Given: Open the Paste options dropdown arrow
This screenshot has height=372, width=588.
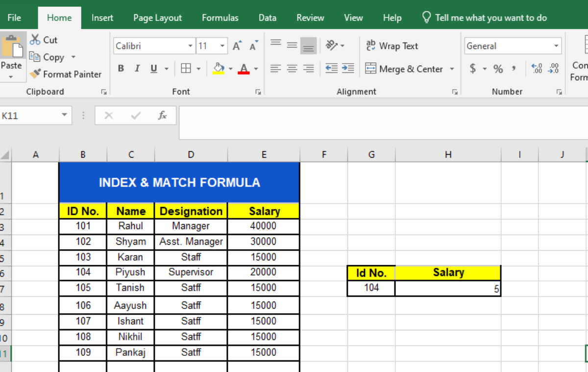Looking at the screenshot, I should [x=11, y=77].
